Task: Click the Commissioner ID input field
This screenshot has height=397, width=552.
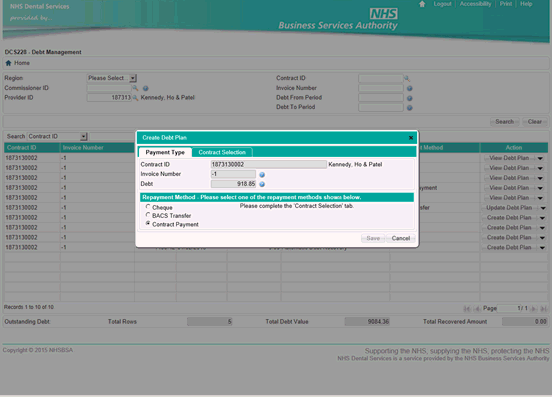Action: point(109,88)
